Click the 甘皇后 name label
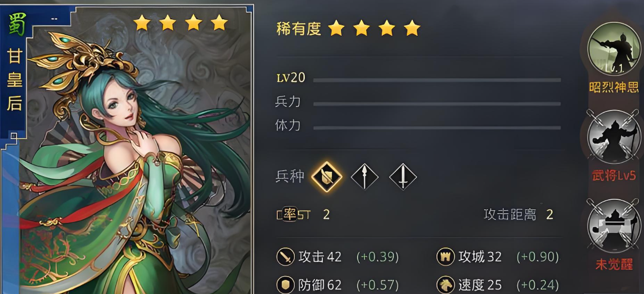Viewport: 644px width, 294px height. (x=15, y=80)
